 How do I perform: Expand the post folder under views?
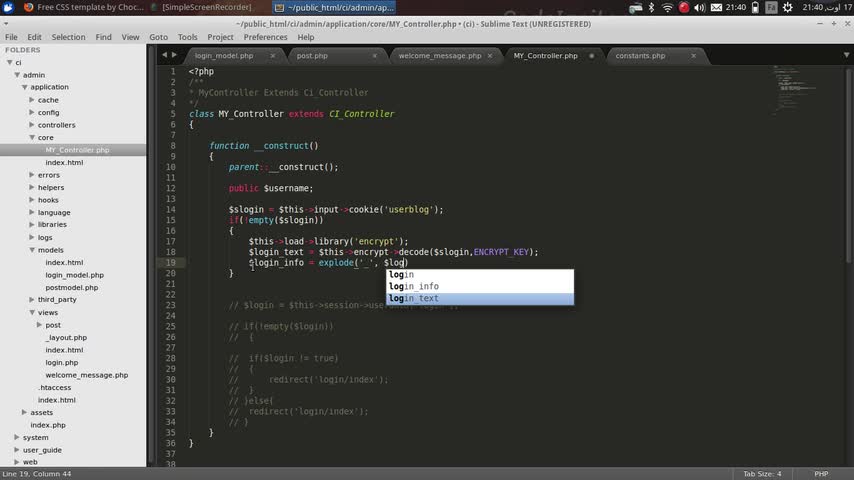click(x=39, y=325)
